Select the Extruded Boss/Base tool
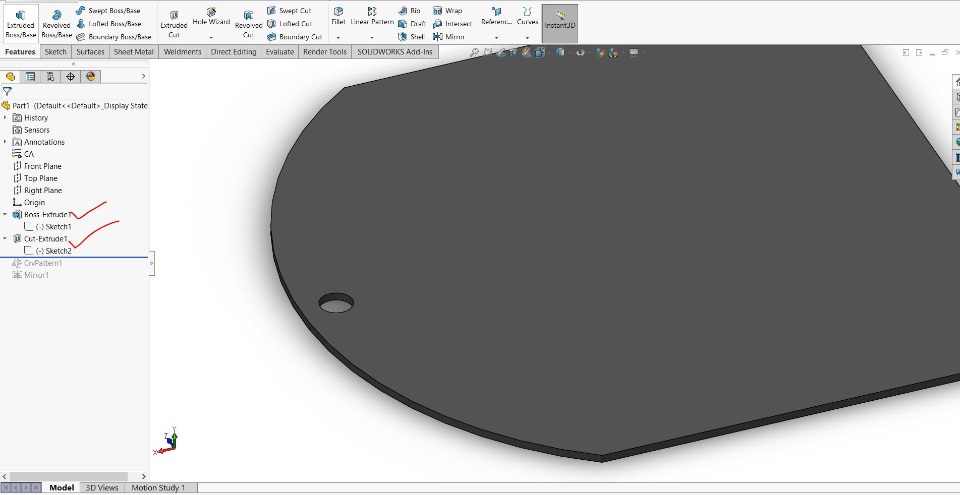This screenshot has height=495, width=960. coord(20,24)
